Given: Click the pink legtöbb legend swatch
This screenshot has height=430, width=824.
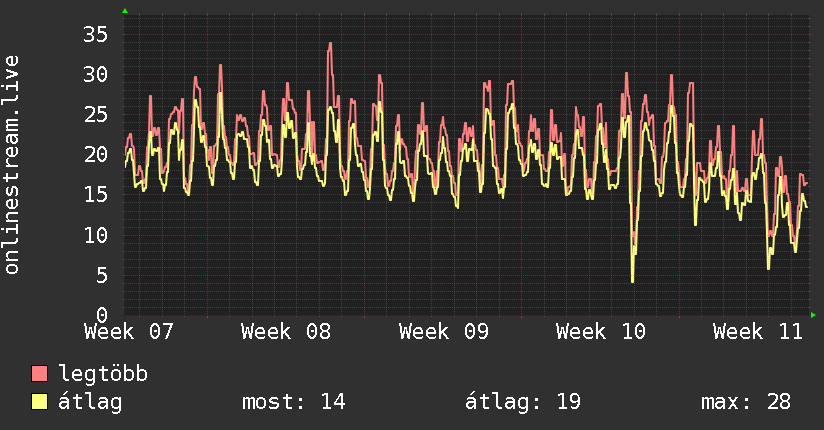Looking at the screenshot, I should [x=39, y=373].
